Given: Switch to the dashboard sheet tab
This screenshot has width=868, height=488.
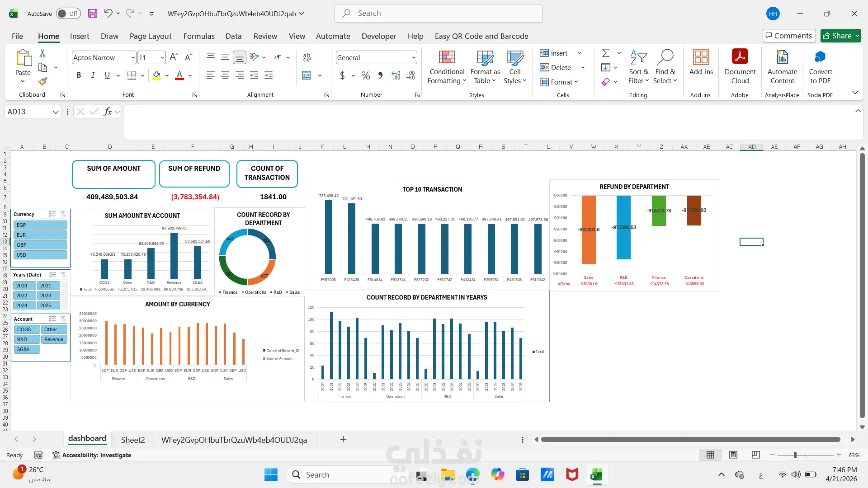Looking at the screenshot, I should click(x=87, y=439).
